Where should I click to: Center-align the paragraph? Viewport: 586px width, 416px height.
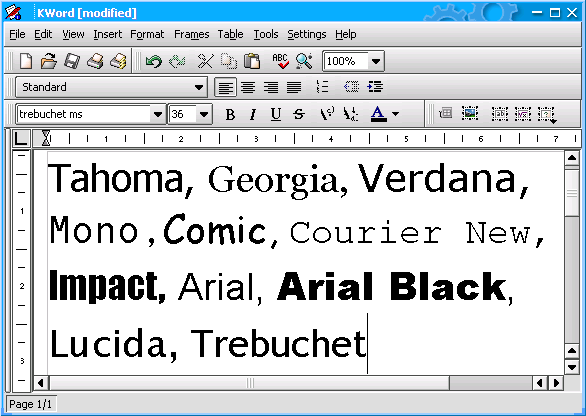point(248,87)
